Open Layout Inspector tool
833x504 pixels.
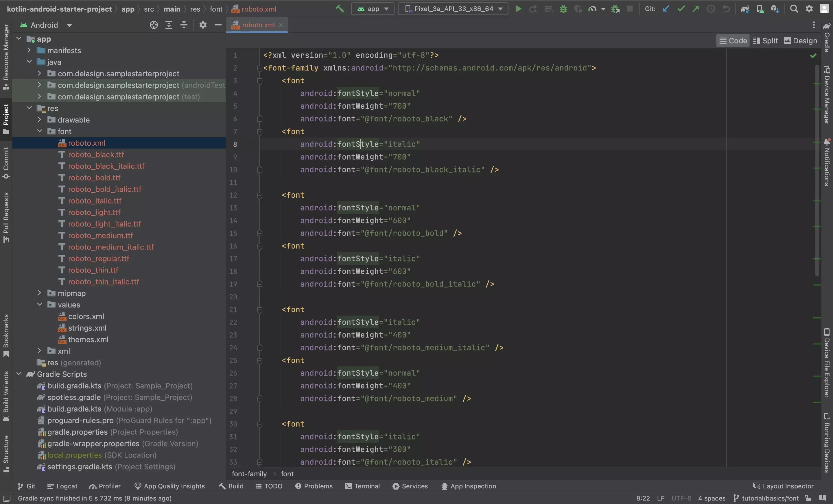784,486
